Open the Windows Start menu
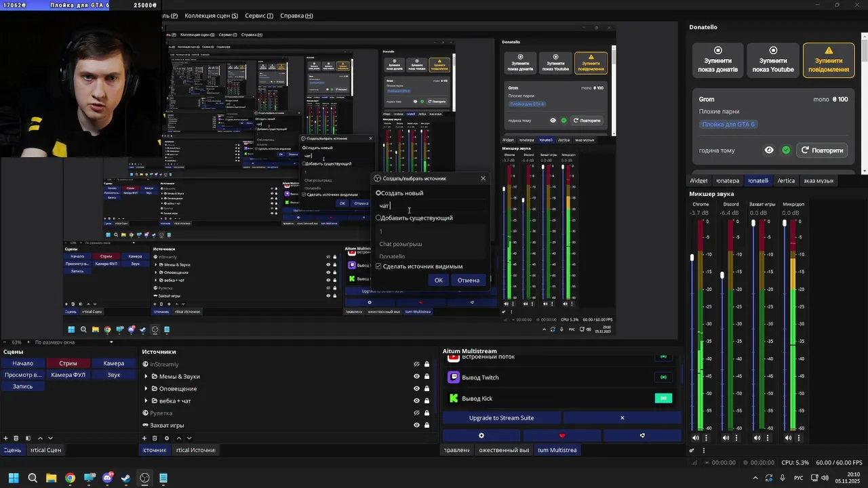Screen dimensions: 868x488 click(14, 478)
